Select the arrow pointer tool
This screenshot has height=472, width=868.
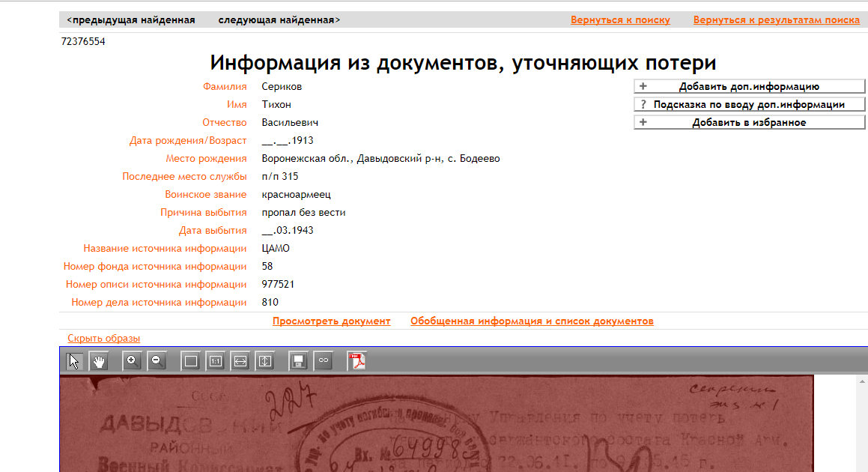[x=74, y=361]
